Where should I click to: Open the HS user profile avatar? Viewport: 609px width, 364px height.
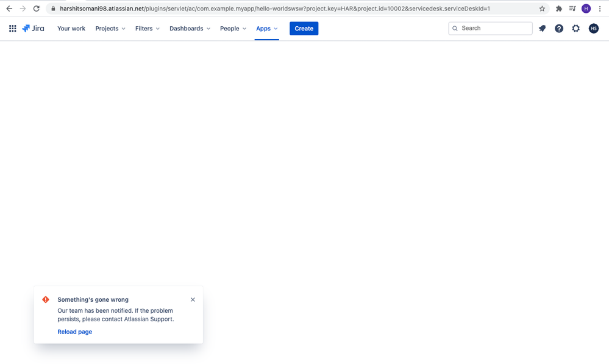coord(594,29)
